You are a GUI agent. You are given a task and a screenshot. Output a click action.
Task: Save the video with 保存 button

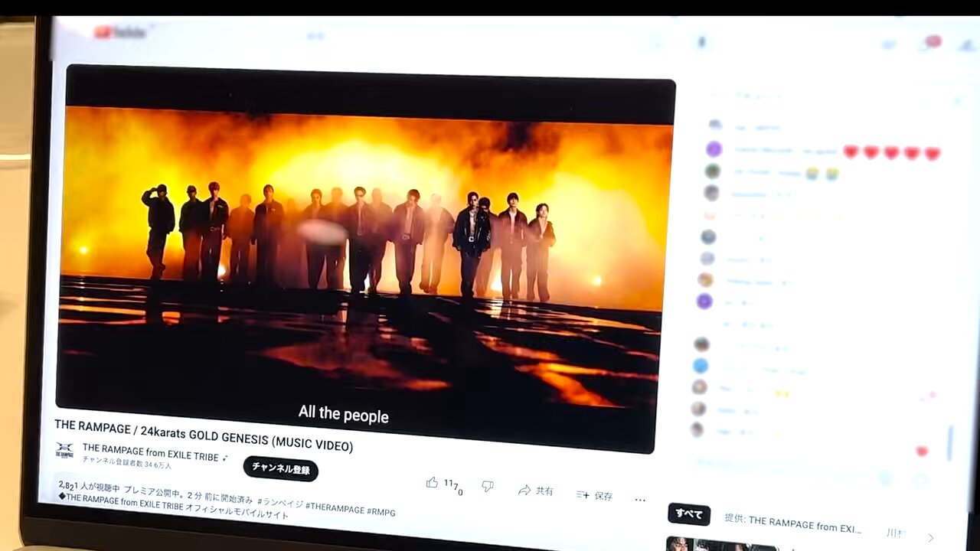coord(595,495)
